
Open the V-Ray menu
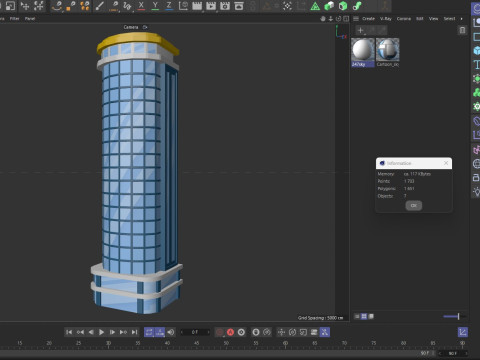(386, 19)
